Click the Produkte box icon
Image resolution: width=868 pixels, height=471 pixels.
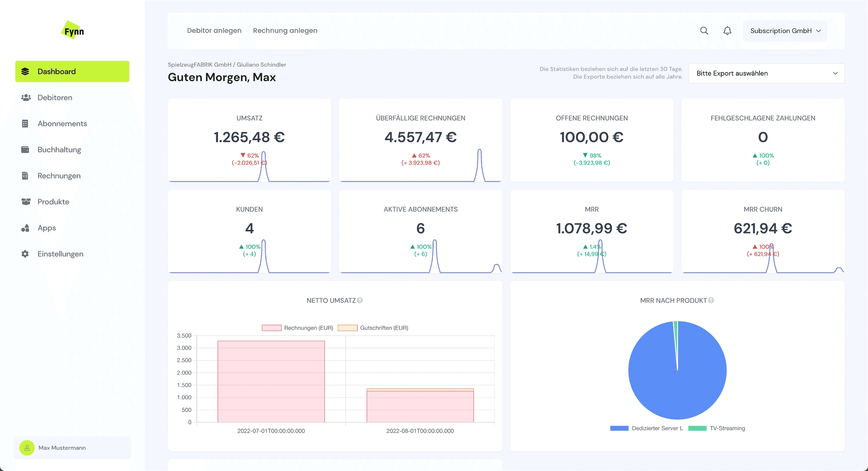coord(26,202)
